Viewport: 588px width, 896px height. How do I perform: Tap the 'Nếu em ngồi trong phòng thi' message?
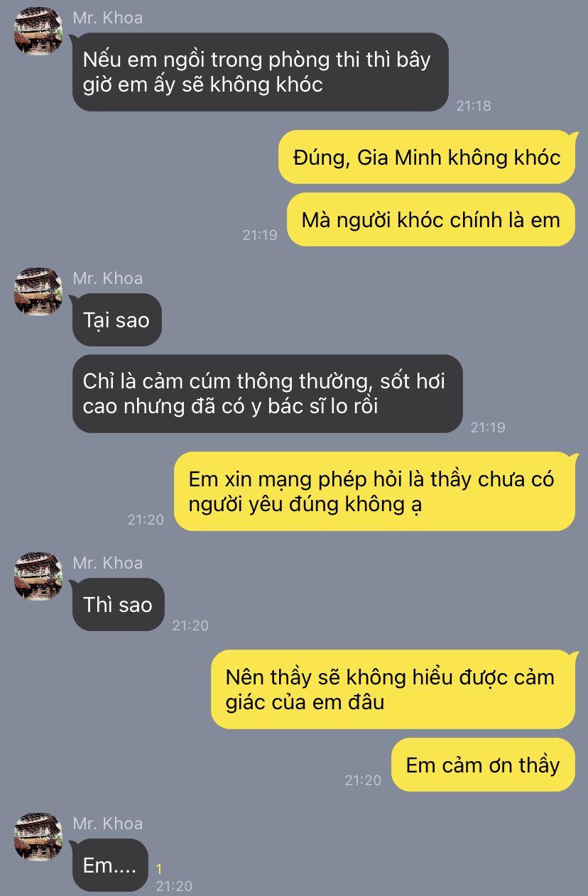point(261,72)
